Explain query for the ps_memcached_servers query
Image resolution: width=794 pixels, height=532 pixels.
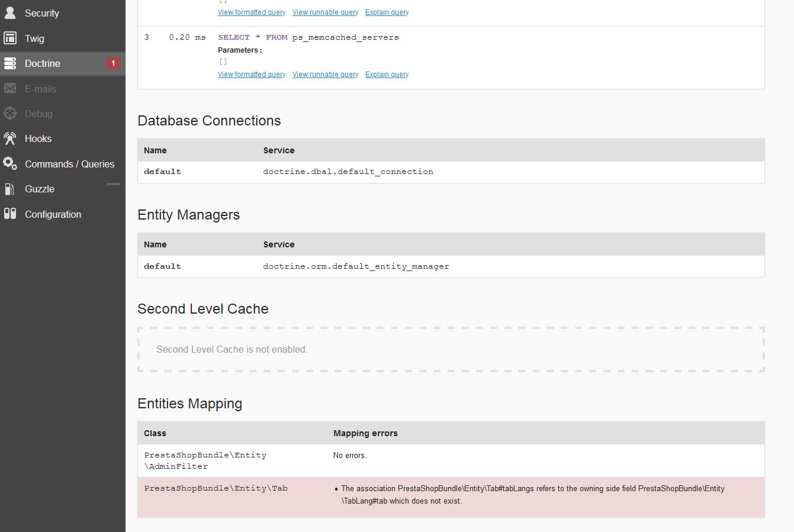tap(387, 74)
